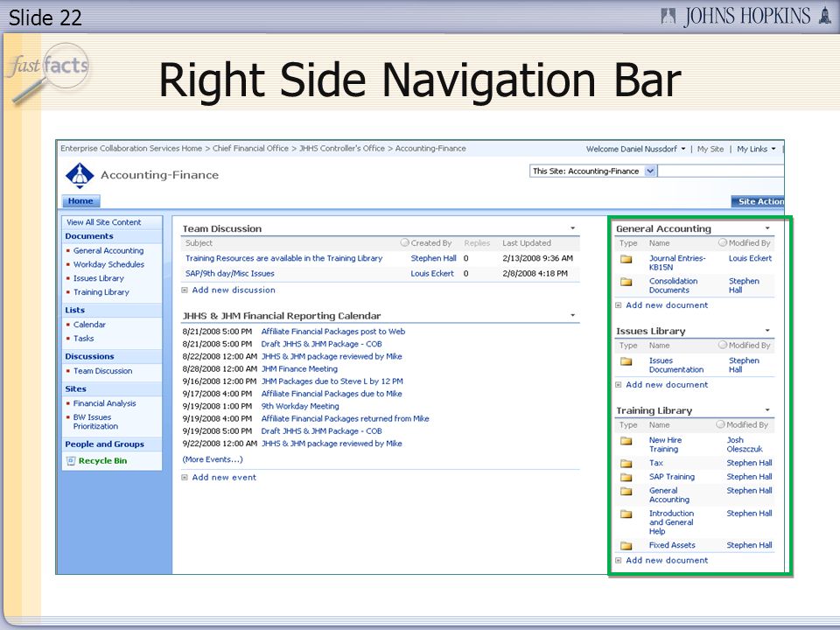Click plus icon beside Add new discussion

(185, 290)
